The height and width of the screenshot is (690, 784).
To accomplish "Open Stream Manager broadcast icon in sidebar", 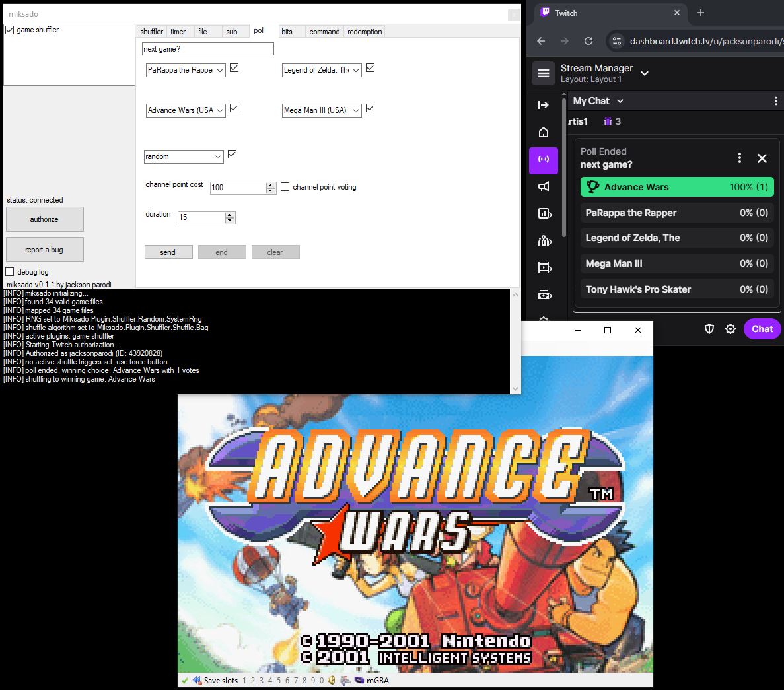I will point(544,159).
